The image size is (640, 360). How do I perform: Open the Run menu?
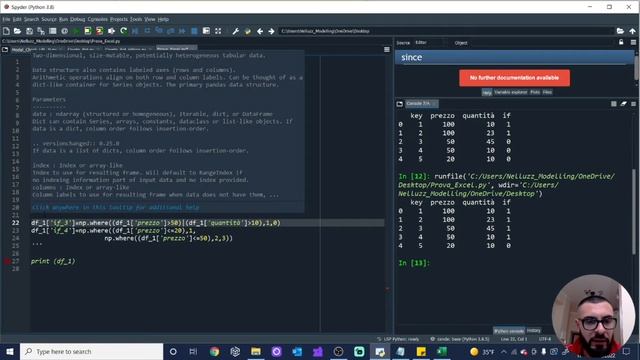(x=63, y=19)
